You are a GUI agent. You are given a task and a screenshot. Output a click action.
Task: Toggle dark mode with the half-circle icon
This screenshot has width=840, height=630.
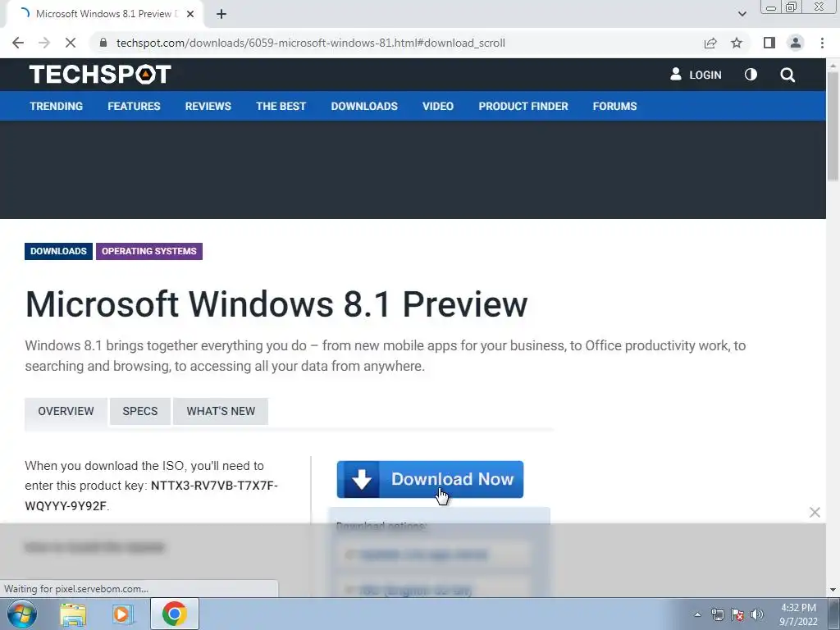click(751, 75)
